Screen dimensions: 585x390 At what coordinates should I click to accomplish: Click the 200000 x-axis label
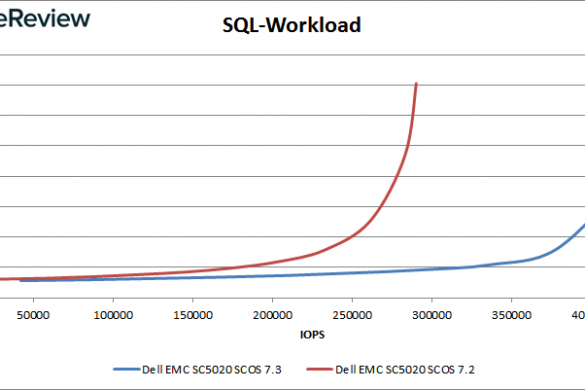[x=272, y=315]
